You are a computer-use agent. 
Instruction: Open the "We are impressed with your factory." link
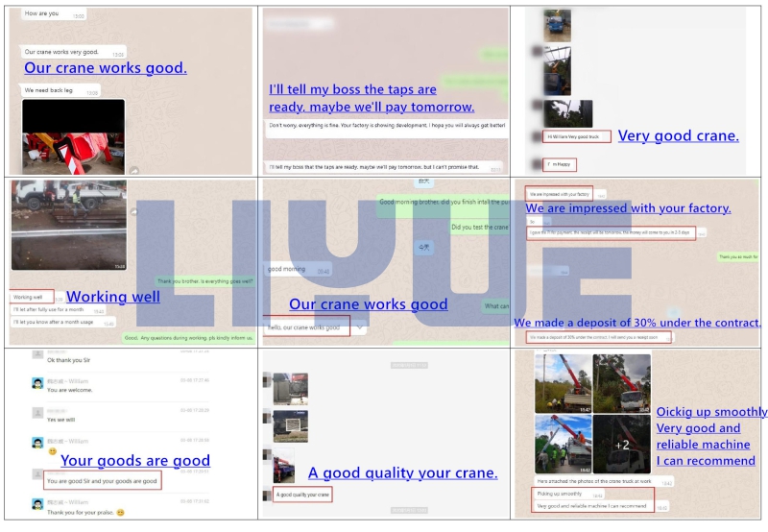628,208
